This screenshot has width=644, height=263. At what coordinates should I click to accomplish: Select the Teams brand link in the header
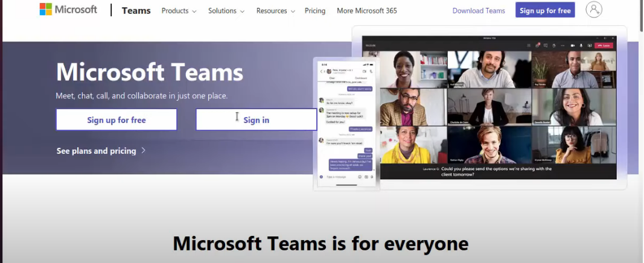click(136, 11)
